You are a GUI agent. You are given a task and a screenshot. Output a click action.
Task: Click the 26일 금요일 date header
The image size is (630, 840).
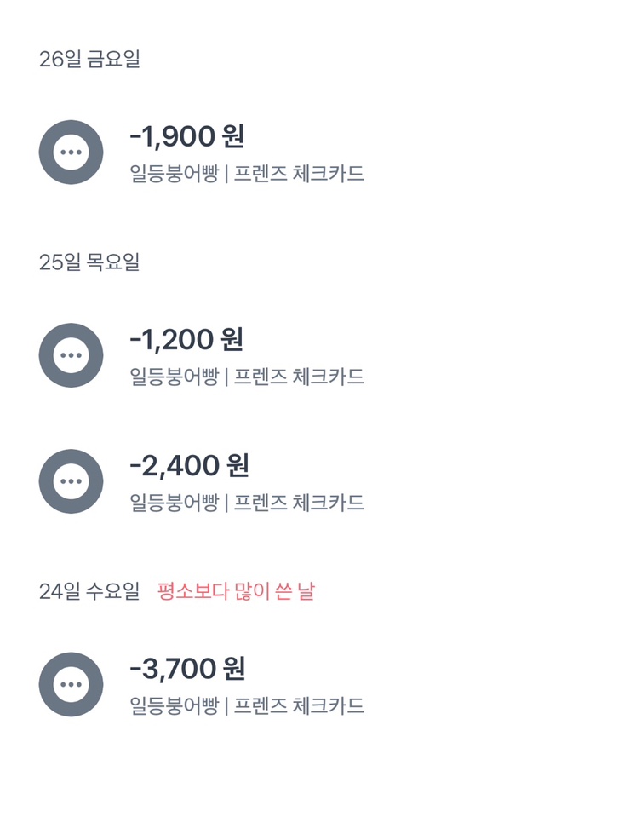coord(89,60)
